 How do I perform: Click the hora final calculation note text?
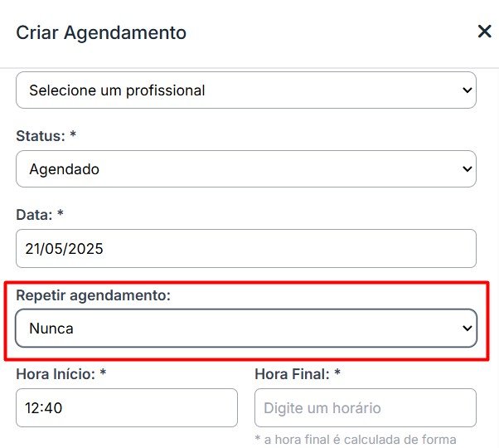click(x=355, y=440)
